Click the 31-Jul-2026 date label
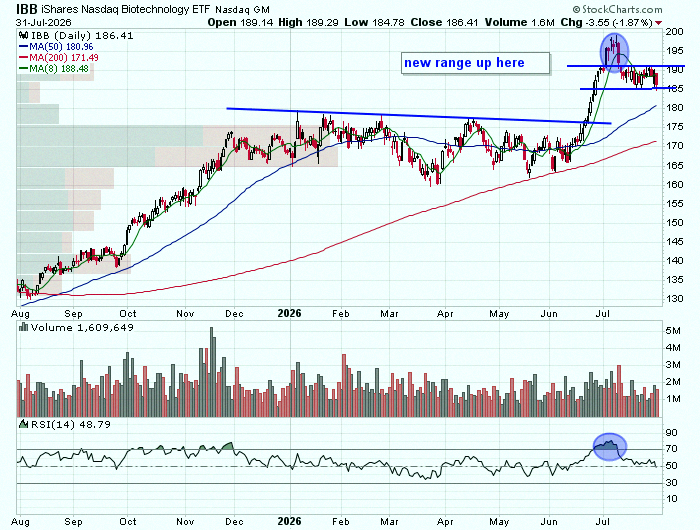The image size is (700, 530). point(43,22)
